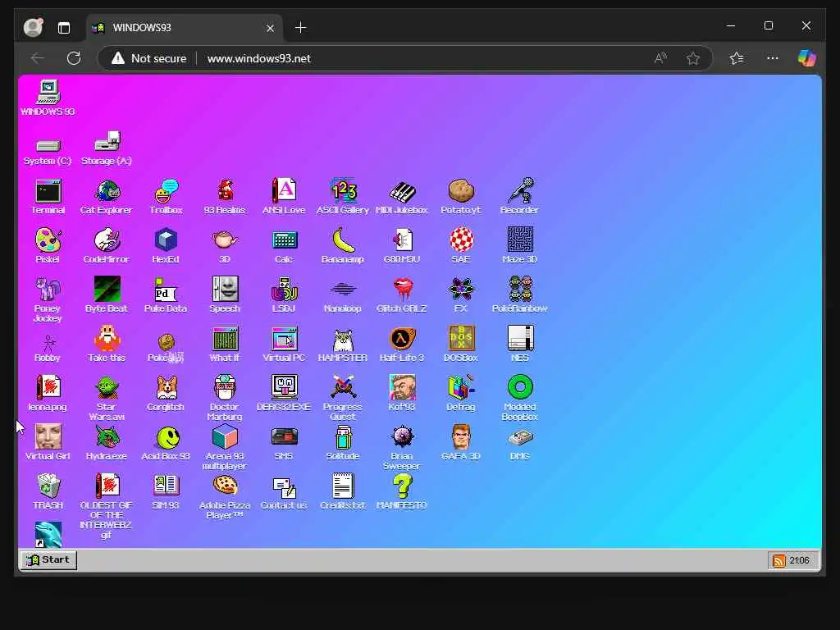Screen dimensions: 840x630
Task: Click the RSS feed tray icon
Action: (x=779, y=560)
